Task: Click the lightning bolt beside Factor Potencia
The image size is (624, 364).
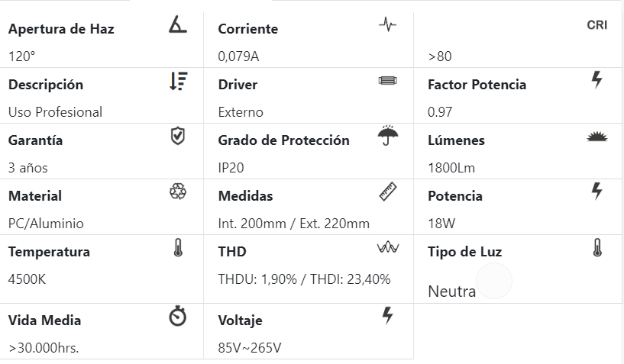Action: (x=597, y=79)
